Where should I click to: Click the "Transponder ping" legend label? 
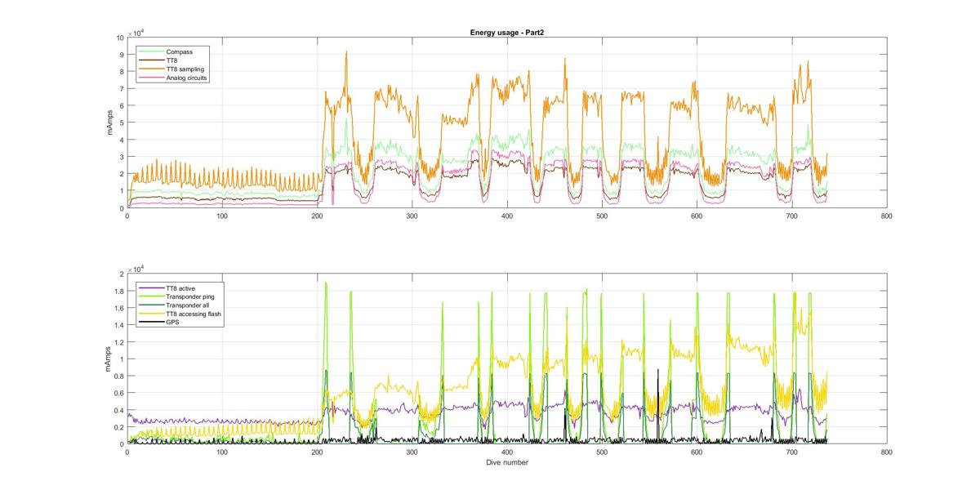(x=189, y=296)
